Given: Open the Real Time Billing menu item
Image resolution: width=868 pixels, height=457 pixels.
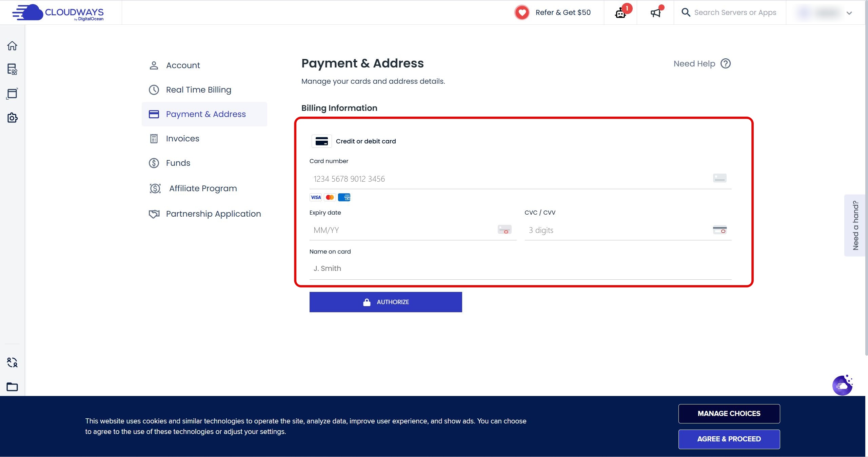Looking at the screenshot, I should coord(198,90).
